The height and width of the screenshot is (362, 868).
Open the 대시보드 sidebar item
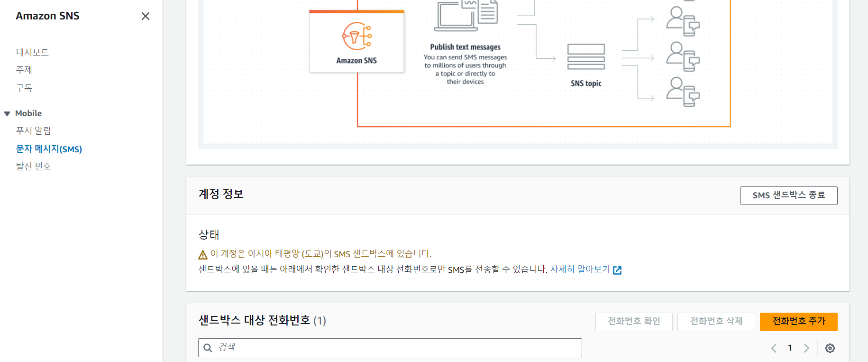tap(32, 52)
